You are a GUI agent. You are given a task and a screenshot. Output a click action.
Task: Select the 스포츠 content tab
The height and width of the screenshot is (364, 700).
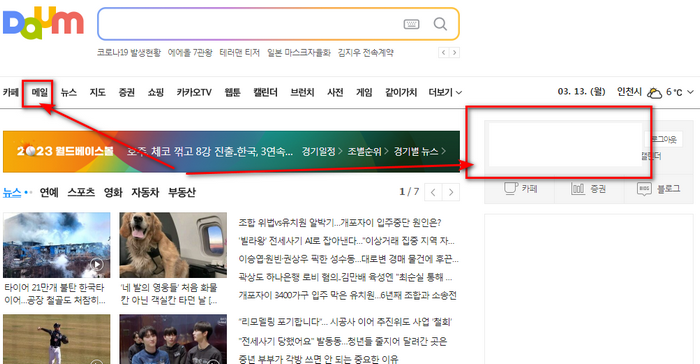pyautogui.click(x=81, y=192)
